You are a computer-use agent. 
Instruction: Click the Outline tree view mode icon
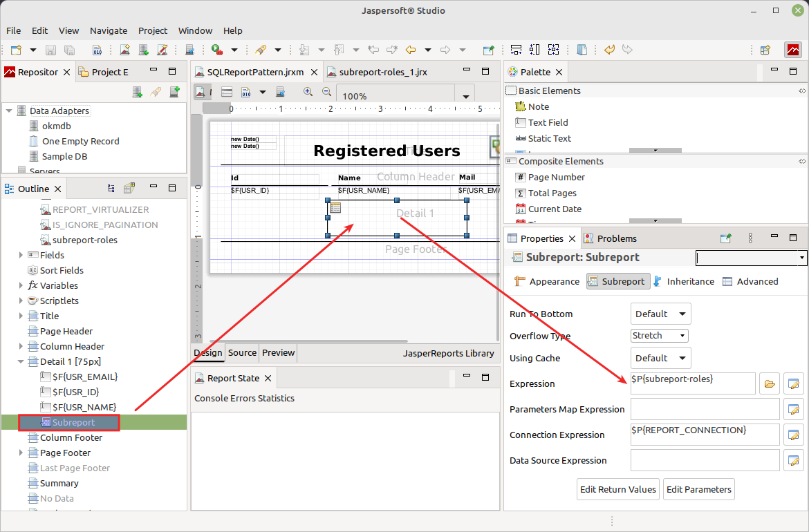coord(111,189)
